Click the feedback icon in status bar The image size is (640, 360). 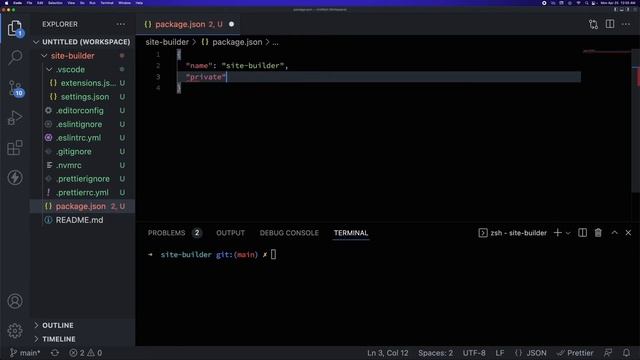pos(608,353)
